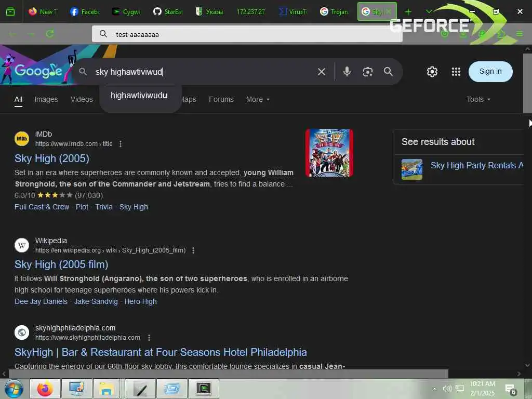
Task: Focus the browser address bar field
Action: 247,34
